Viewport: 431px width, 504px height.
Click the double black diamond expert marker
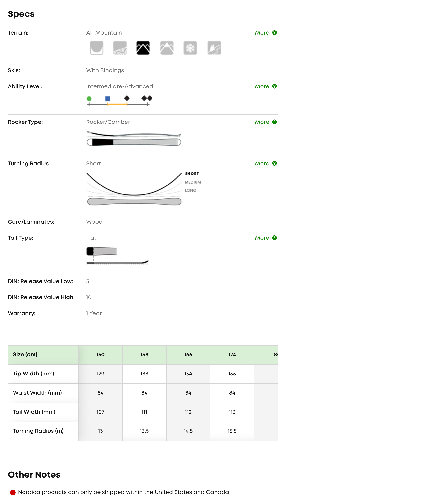tap(147, 98)
